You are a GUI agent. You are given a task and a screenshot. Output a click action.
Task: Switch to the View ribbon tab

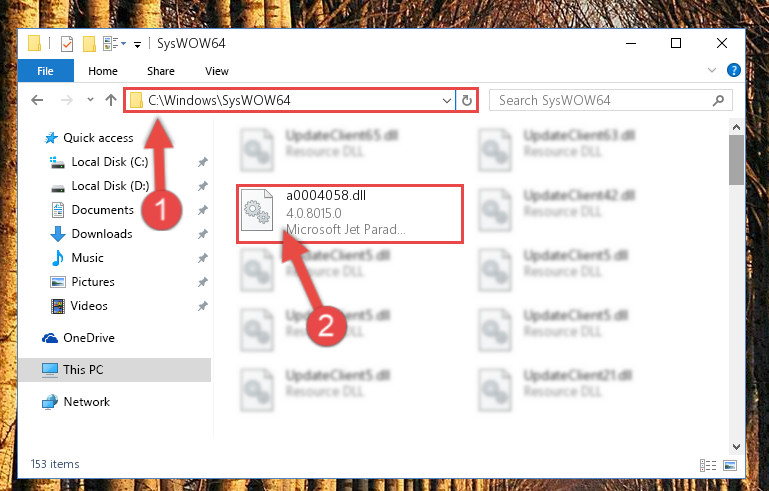point(217,71)
